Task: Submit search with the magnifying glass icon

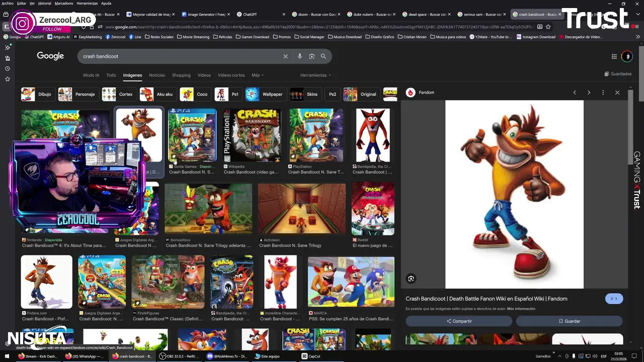Action: click(324, 56)
